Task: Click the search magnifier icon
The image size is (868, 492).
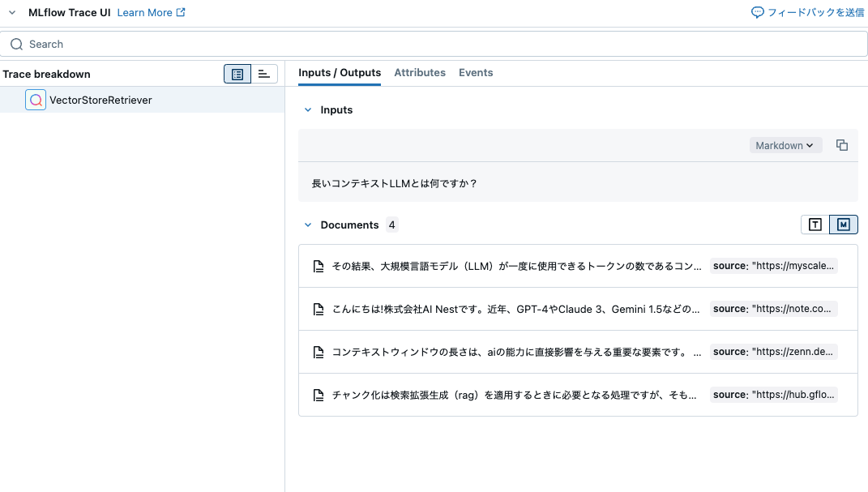Action: tap(16, 44)
